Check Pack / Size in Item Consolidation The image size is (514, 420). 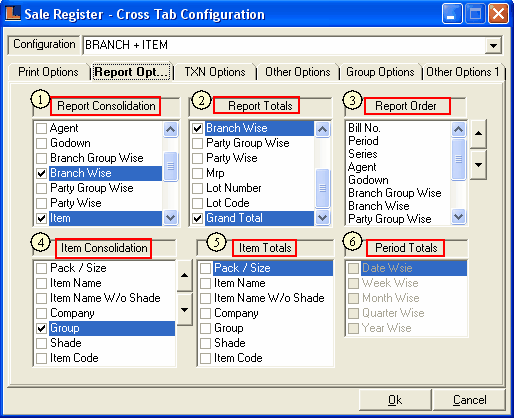(x=41, y=269)
